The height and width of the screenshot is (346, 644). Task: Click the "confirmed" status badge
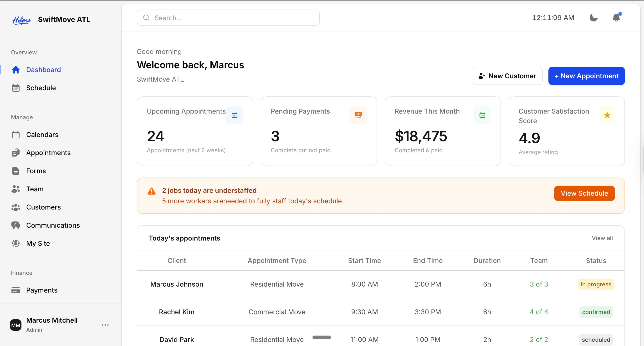(x=596, y=312)
